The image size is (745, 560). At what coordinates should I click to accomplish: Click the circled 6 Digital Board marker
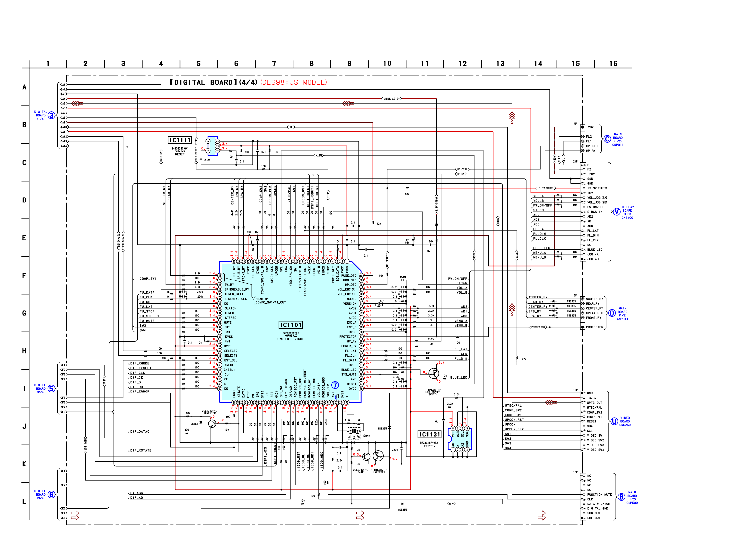pos(51,494)
